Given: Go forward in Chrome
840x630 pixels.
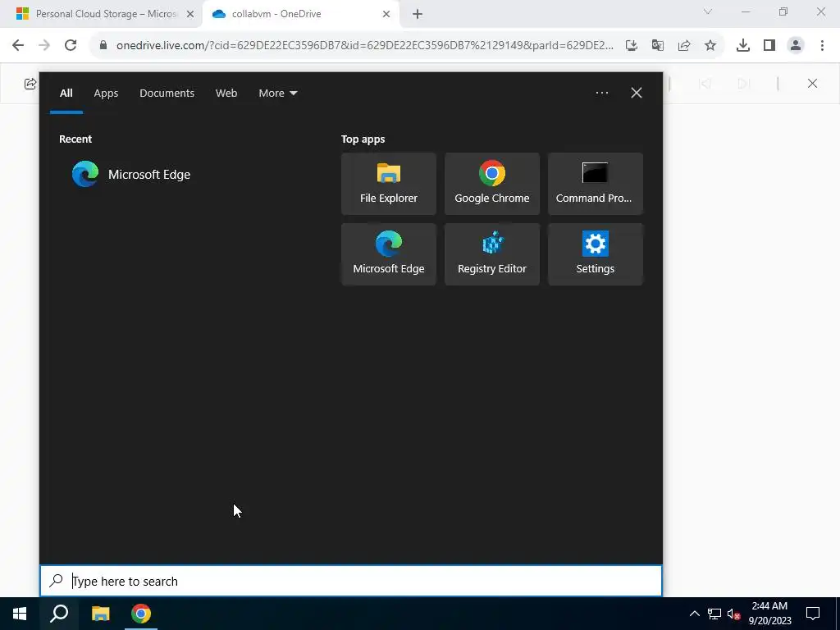Looking at the screenshot, I should [44, 45].
